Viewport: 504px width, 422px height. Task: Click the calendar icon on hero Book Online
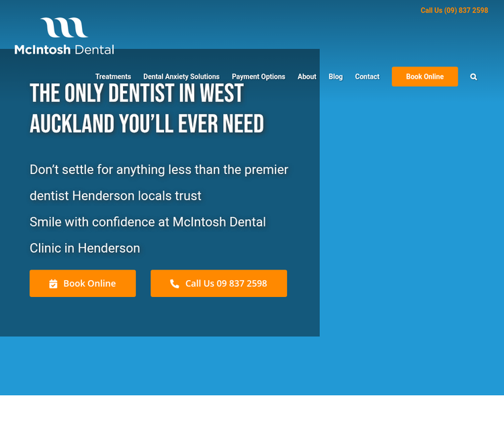[53, 284]
